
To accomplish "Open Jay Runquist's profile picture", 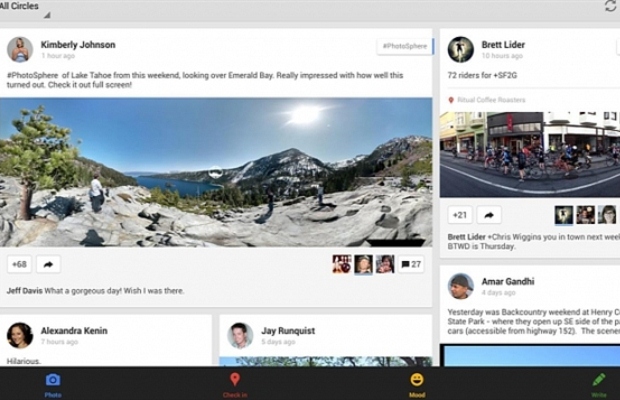I will tap(240, 335).
